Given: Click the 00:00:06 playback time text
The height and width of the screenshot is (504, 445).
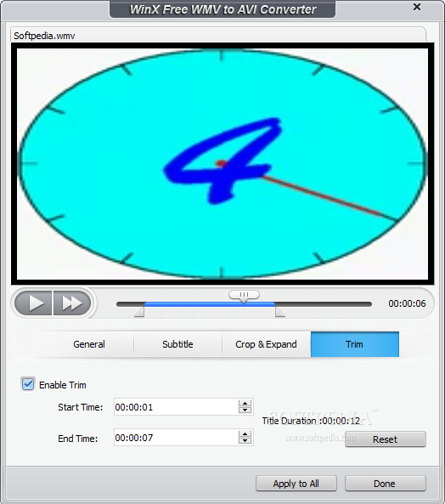Looking at the screenshot, I should click(407, 303).
